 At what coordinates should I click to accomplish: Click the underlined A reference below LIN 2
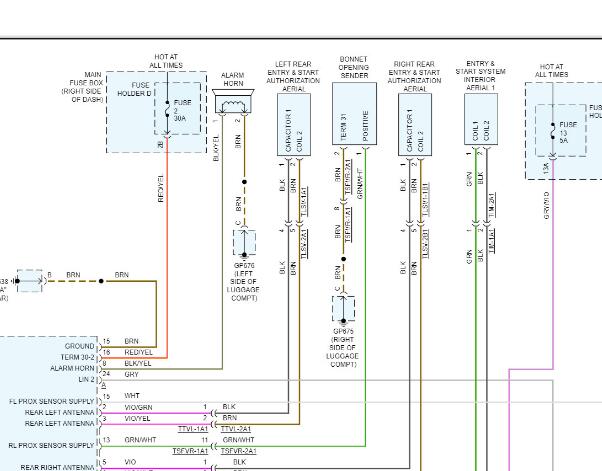(x=104, y=385)
